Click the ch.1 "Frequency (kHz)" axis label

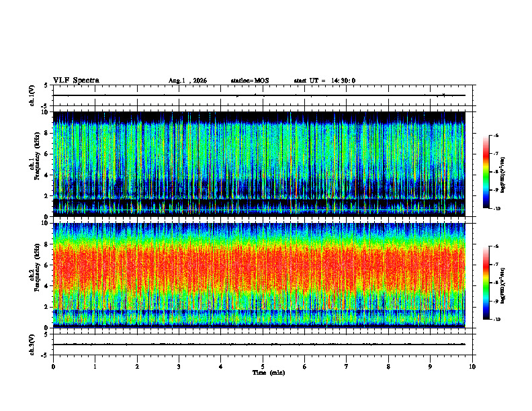click(x=37, y=156)
